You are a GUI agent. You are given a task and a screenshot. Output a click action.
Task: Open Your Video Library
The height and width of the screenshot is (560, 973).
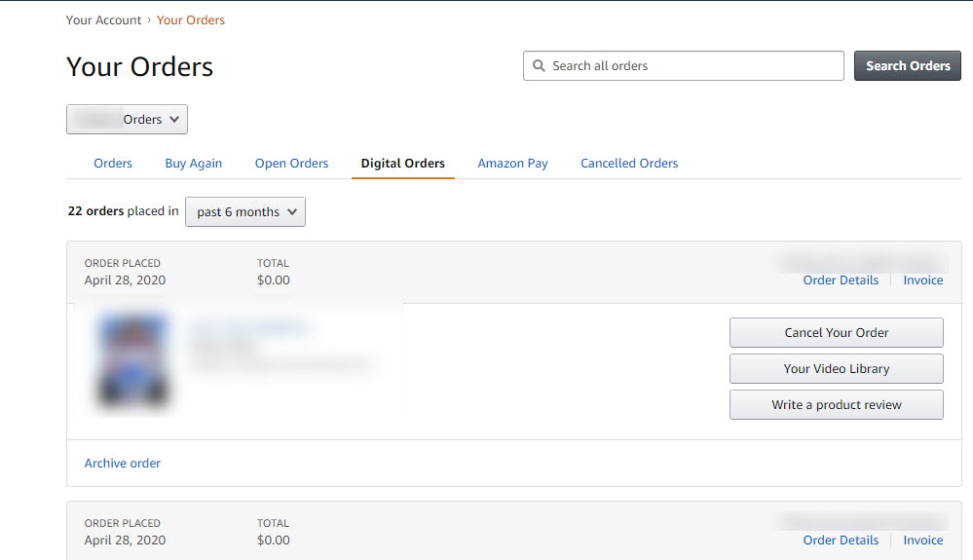(x=836, y=369)
